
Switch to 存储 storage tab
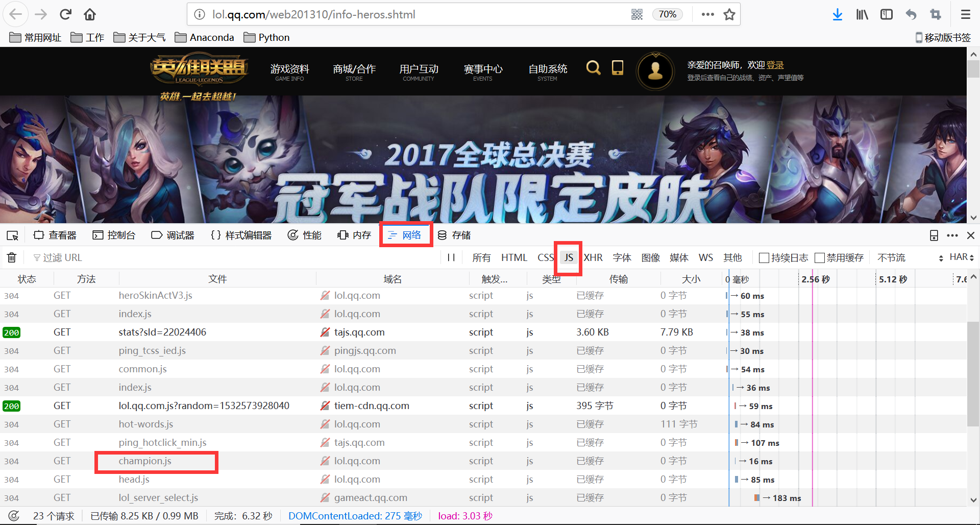tap(454, 235)
